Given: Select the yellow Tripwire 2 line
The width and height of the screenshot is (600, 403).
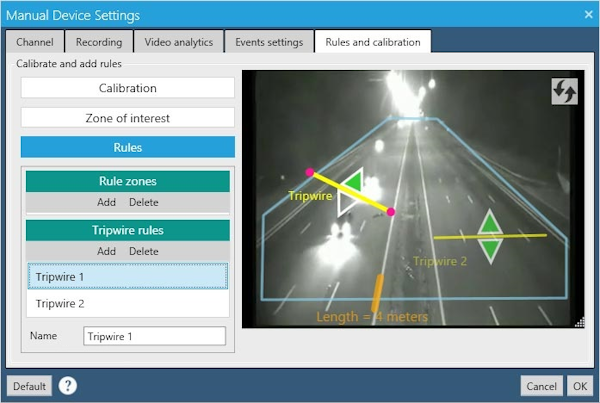Looking at the screenshot, I should [x=490, y=237].
